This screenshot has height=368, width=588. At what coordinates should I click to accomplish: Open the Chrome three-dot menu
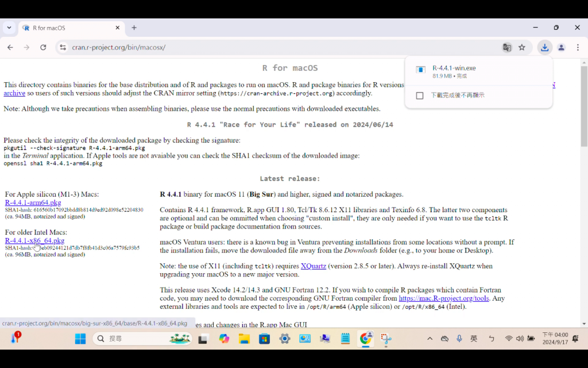578,47
